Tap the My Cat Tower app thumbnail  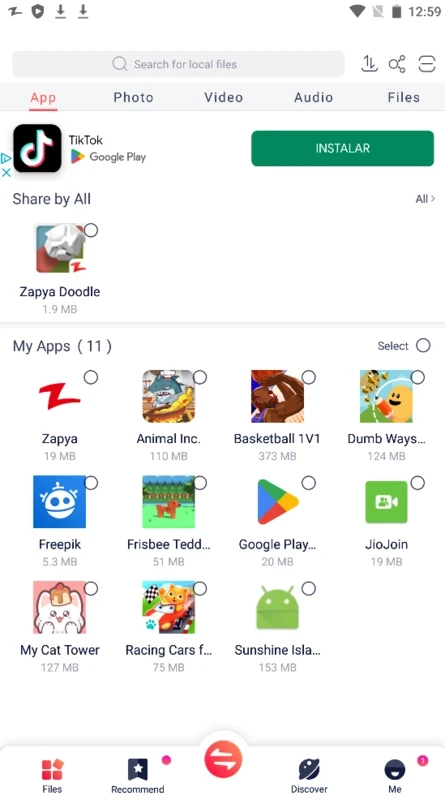[x=60, y=607]
